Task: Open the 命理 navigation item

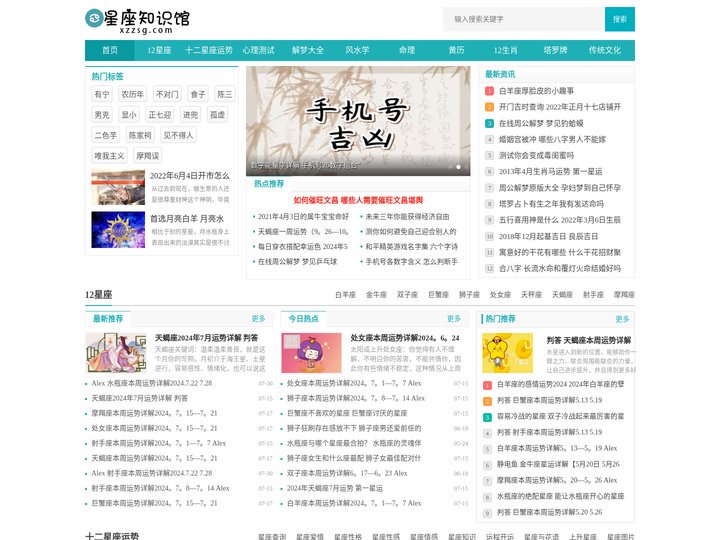Action: click(407, 51)
